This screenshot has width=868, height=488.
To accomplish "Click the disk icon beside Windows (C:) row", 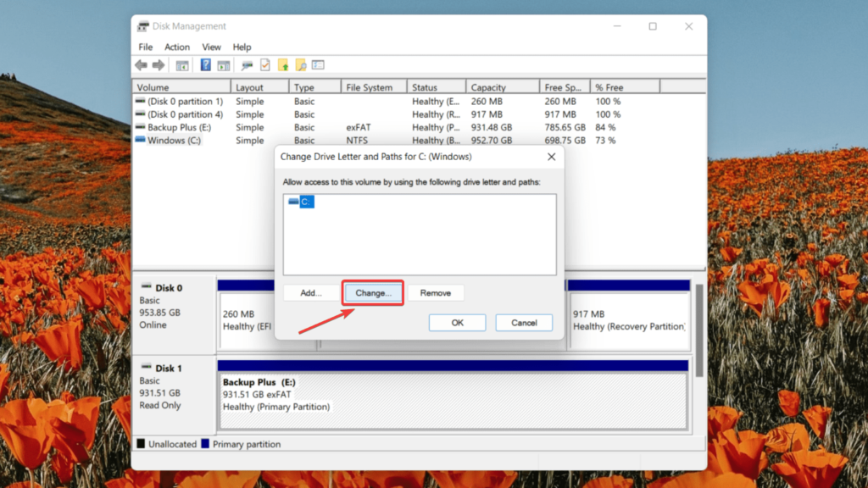I will [x=140, y=140].
